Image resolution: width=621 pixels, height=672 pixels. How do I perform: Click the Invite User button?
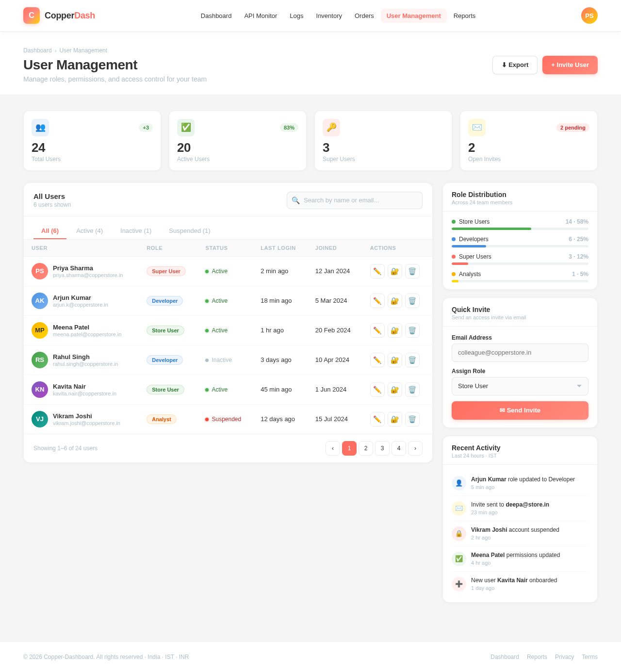[570, 65]
